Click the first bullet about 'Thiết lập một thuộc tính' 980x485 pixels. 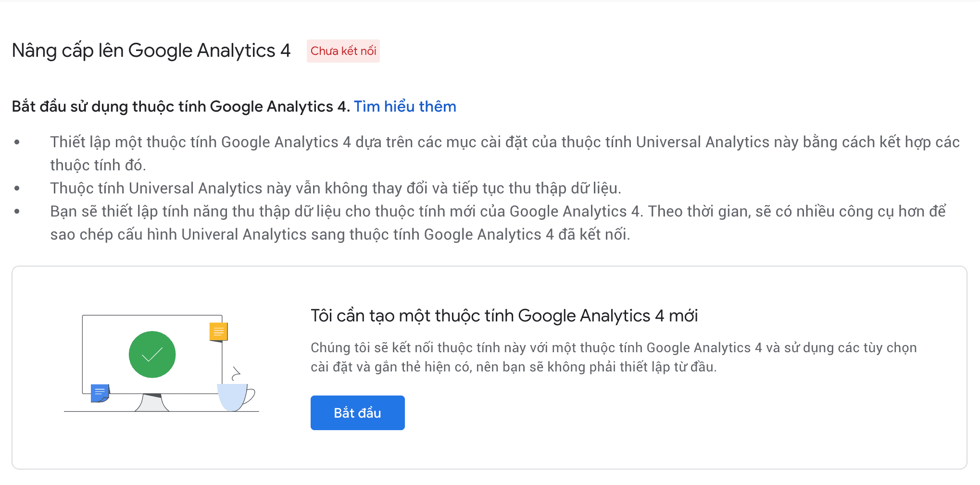click(x=505, y=153)
